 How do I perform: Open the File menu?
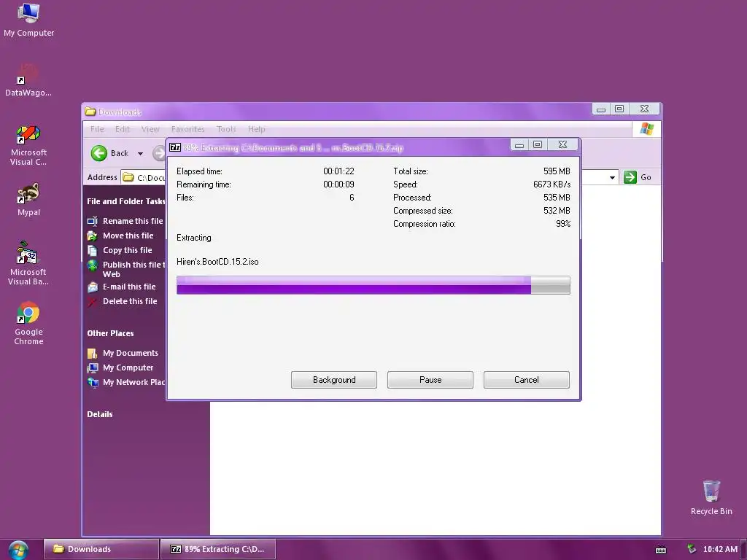pyautogui.click(x=97, y=129)
